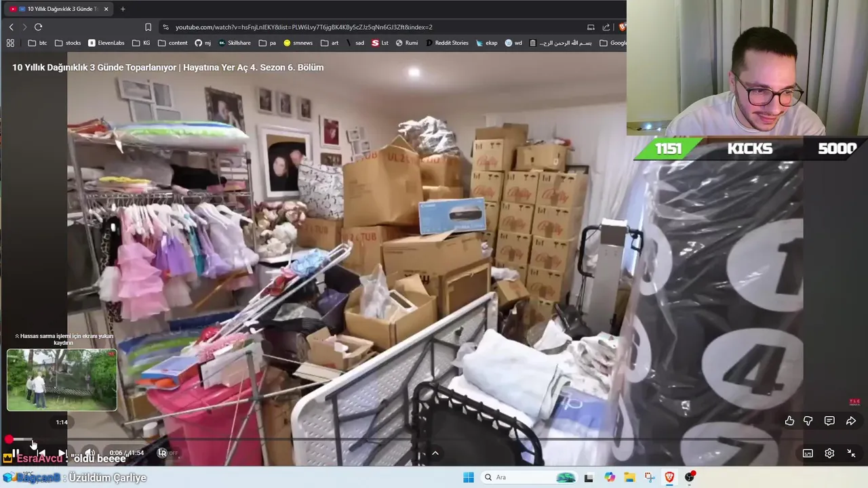Viewport: 868px width, 488px height.
Task: Open the Windows Start menu
Action: point(469,477)
